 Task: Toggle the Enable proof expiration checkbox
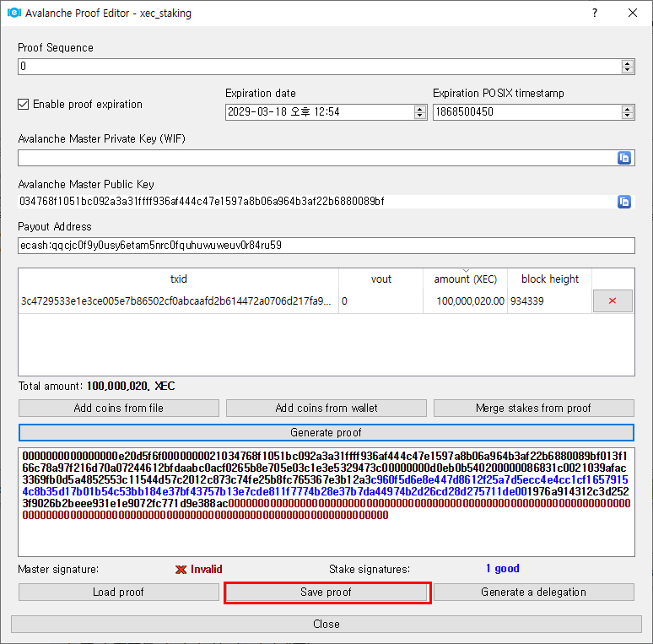coord(24,105)
